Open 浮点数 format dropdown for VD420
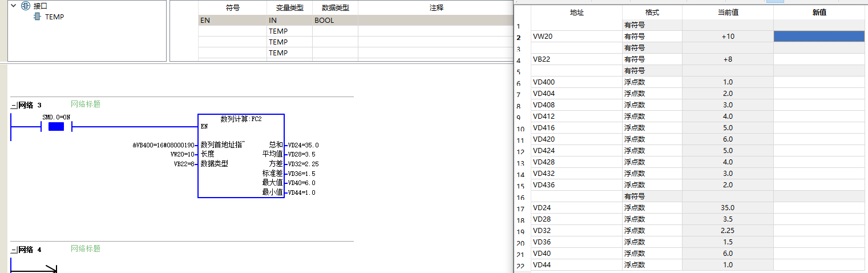This screenshot has height=273, width=868. (x=652, y=139)
